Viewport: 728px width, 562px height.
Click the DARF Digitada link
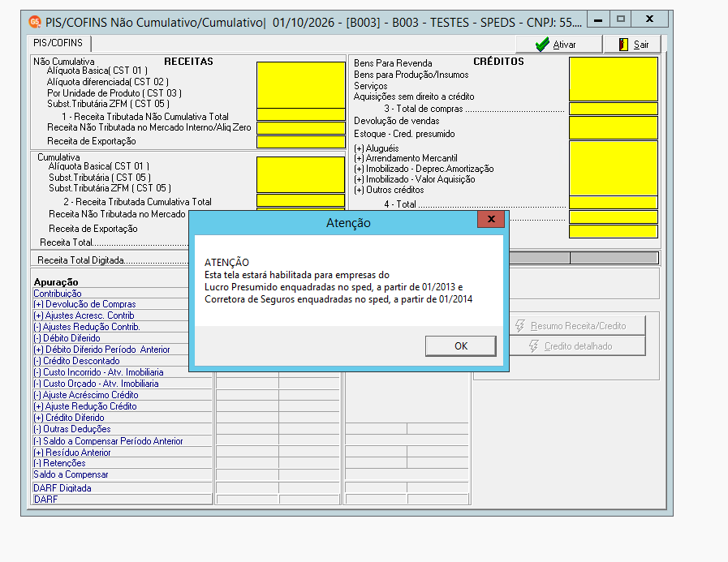point(62,488)
